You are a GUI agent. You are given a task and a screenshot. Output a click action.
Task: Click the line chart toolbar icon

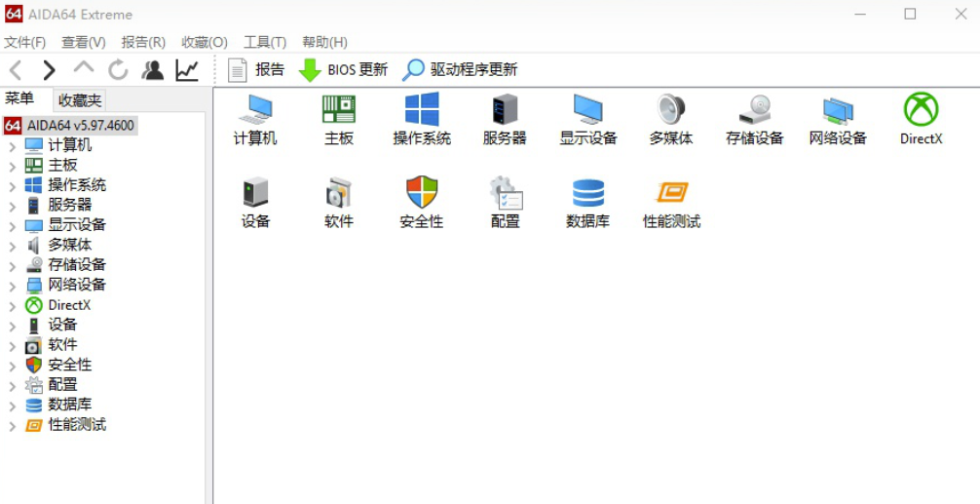[187, 70]
